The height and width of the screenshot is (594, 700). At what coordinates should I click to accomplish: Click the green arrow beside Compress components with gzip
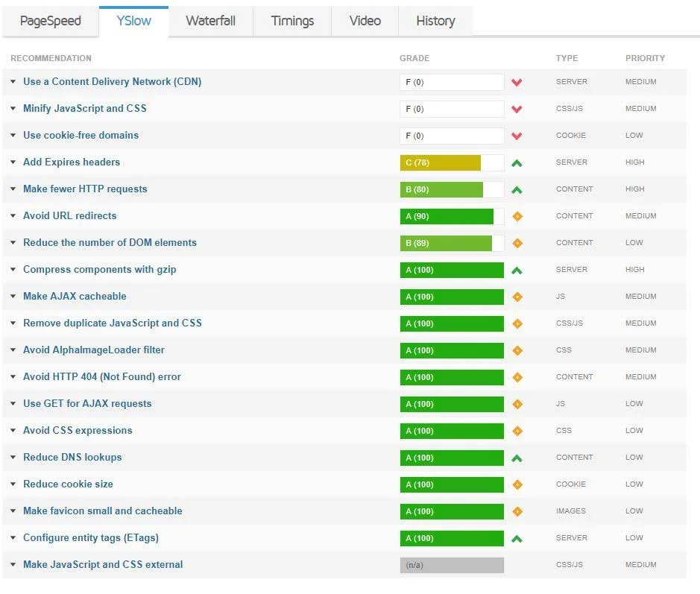(x=517, y=270)
